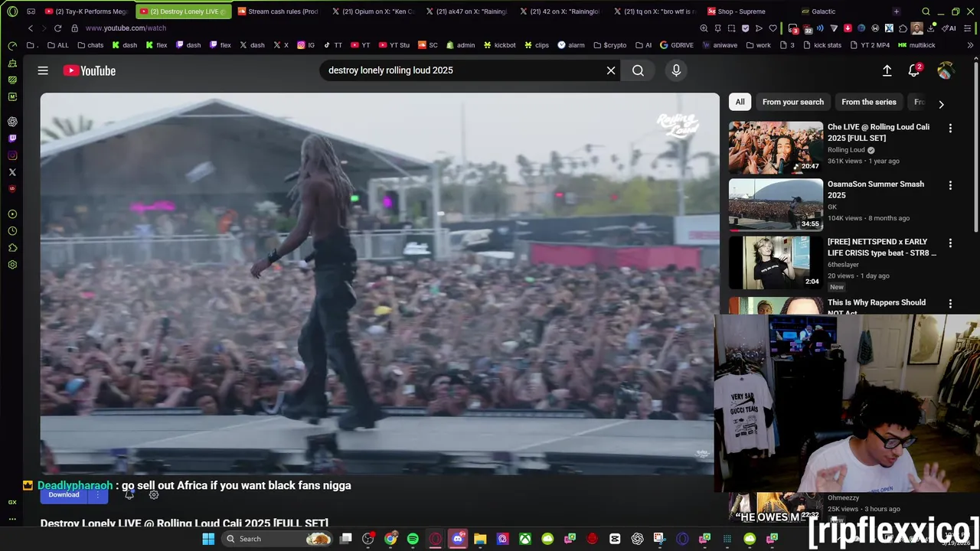Go to YouTube home via logo
The width and height of the screenshot is (980, 551).
click(x=90, y=70)
